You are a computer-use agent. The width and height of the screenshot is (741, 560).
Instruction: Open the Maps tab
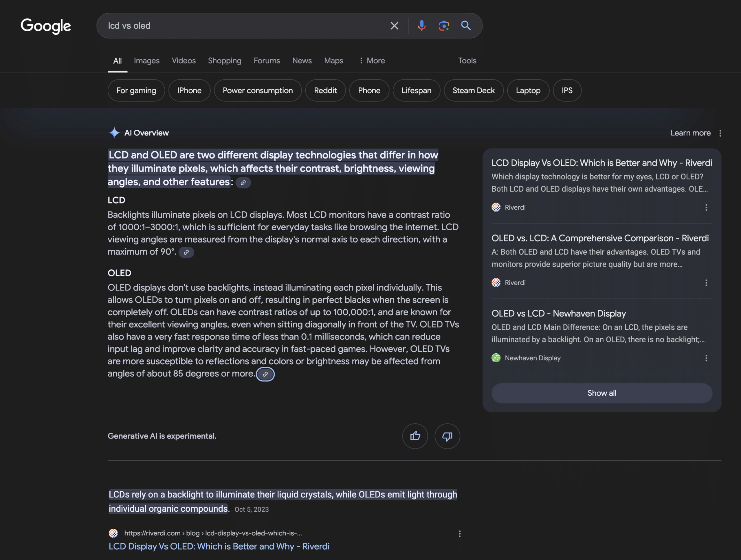point(333,61)
